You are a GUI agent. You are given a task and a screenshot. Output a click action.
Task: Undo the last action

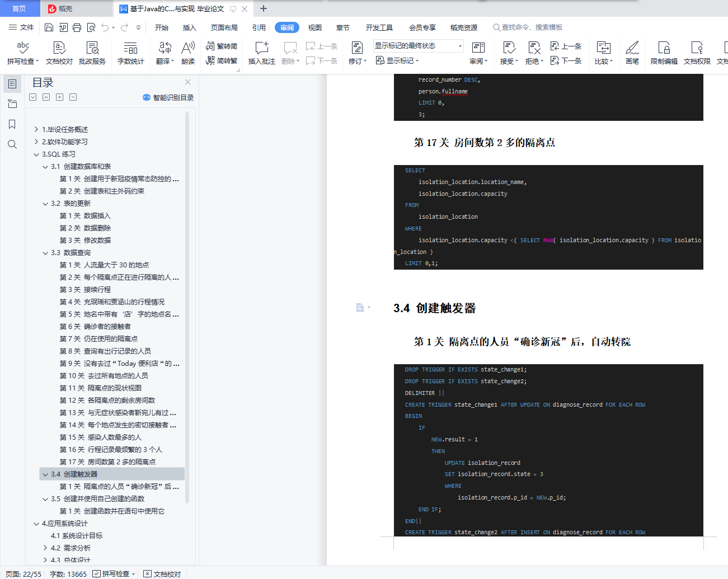point(105,27)
